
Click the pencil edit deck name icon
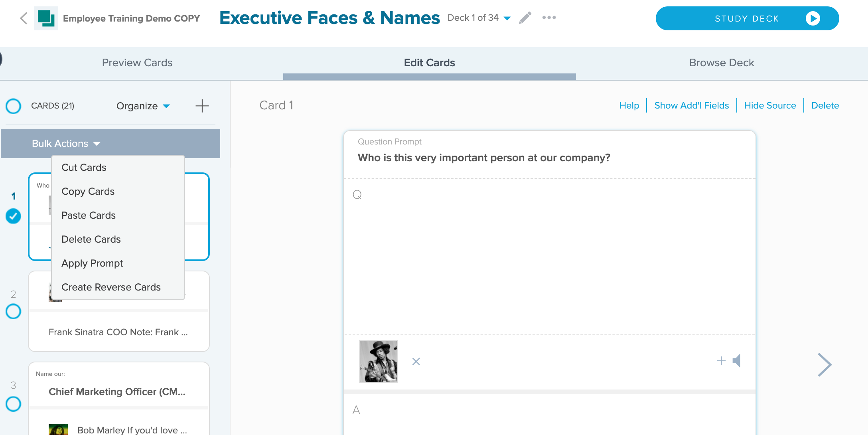pos(525,18)
